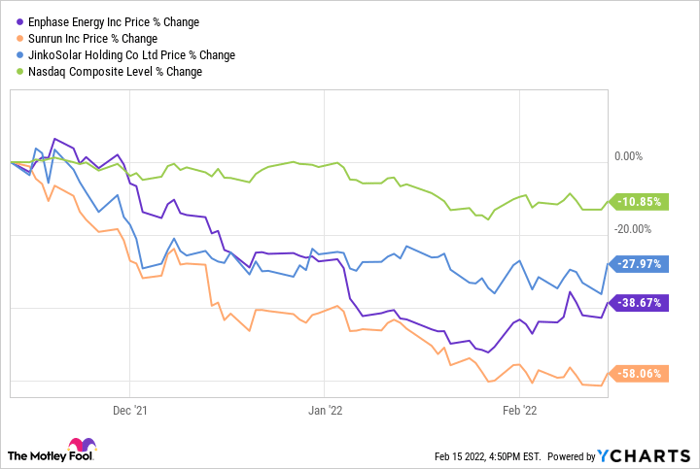This screenshot has width=700, height=469.
Task: Click the purple -38.67% value tag
Action: coord(636,302)
